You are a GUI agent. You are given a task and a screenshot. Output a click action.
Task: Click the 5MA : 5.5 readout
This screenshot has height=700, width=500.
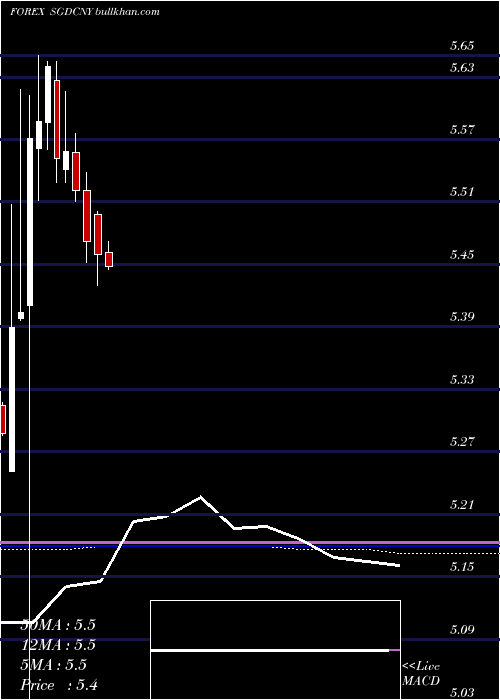coord(54,665)
